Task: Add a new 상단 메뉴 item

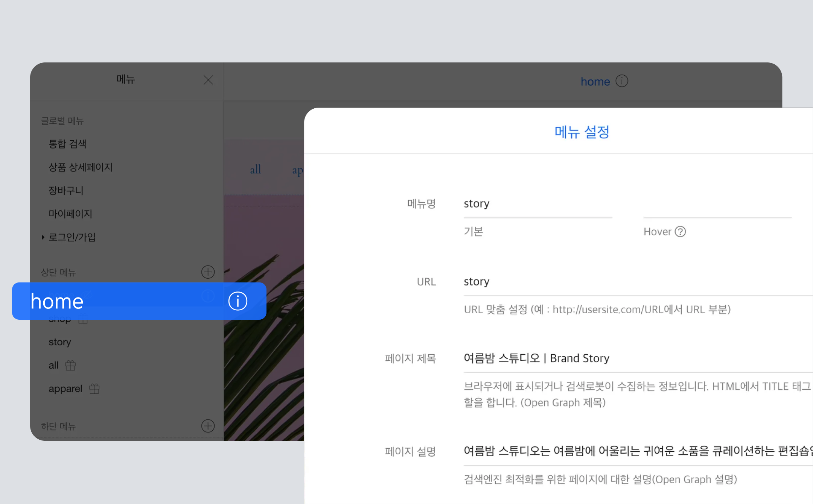Action: coord(208,272)
